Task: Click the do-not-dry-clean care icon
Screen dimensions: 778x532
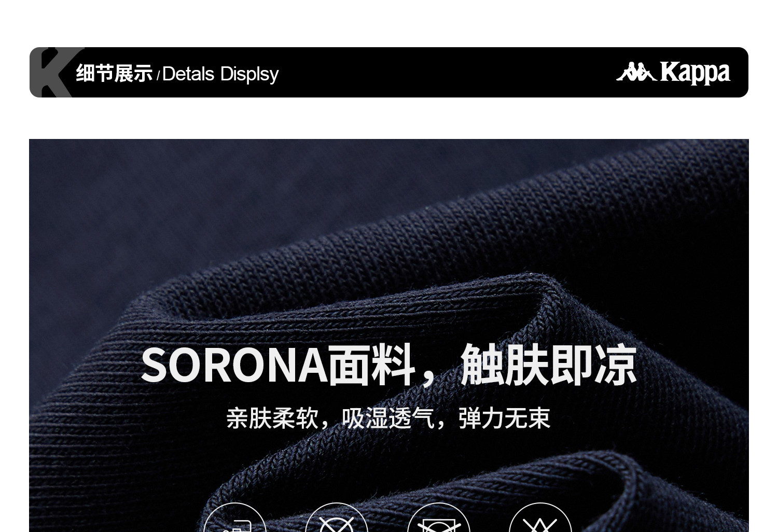Action: pyautogui.click(x=337, y=518)
